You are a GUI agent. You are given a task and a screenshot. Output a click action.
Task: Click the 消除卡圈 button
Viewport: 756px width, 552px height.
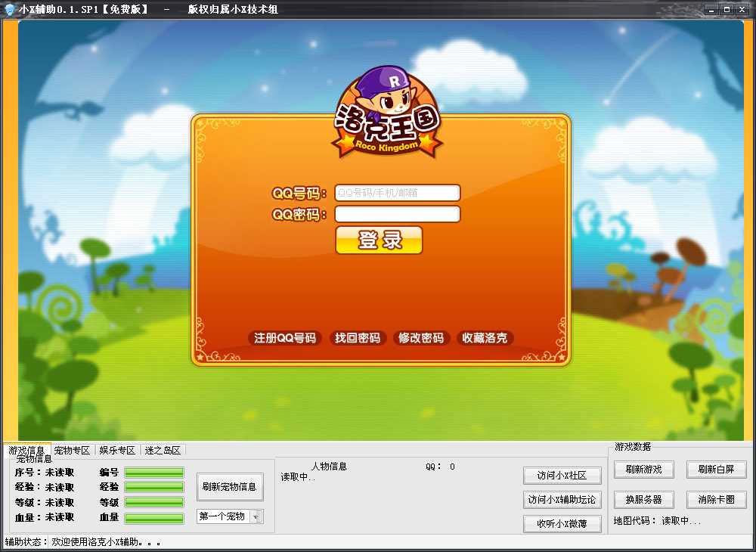pyautogui.click(x=717, y=500)
